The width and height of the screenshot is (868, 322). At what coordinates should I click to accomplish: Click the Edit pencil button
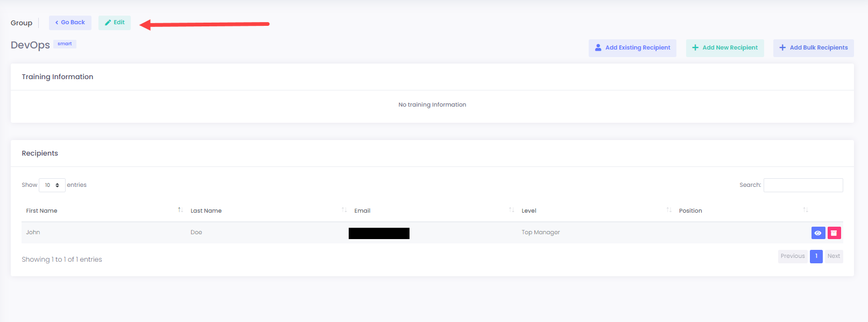[x=115, y=23]
